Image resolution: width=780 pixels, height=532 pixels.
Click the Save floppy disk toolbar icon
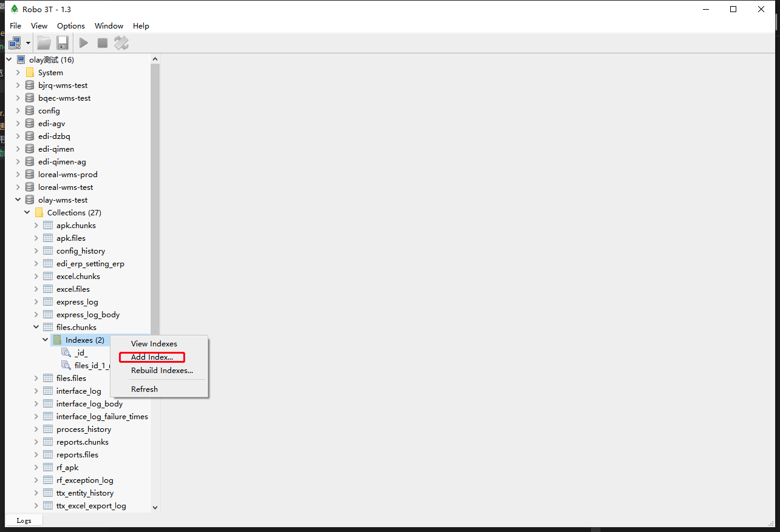(63, 43)
